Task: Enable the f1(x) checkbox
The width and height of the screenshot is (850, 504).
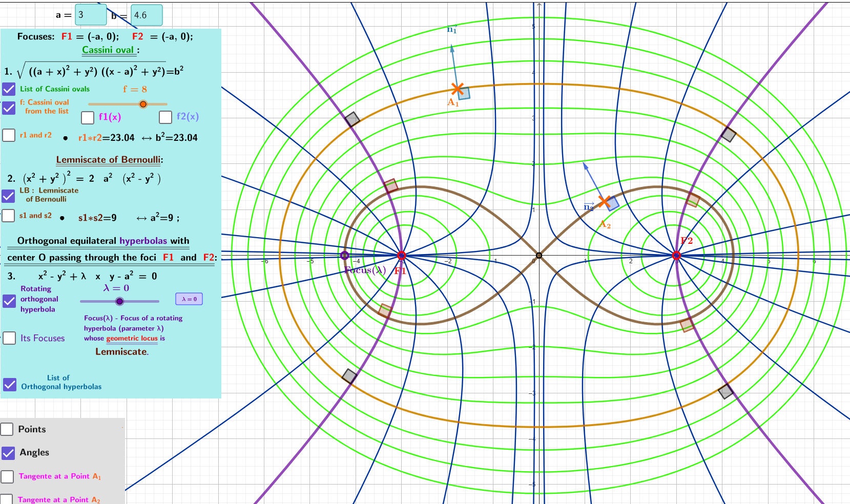Action: click(88, 117)
